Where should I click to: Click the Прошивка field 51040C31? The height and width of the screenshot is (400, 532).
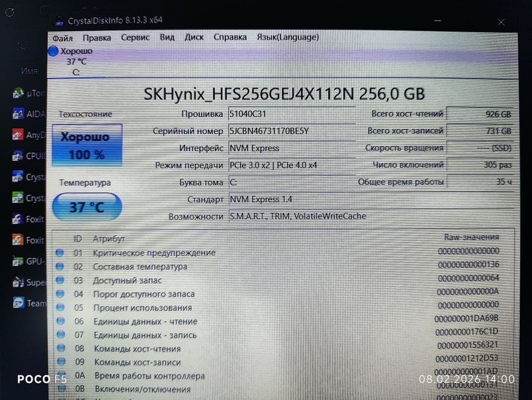(x=292, y=114)
